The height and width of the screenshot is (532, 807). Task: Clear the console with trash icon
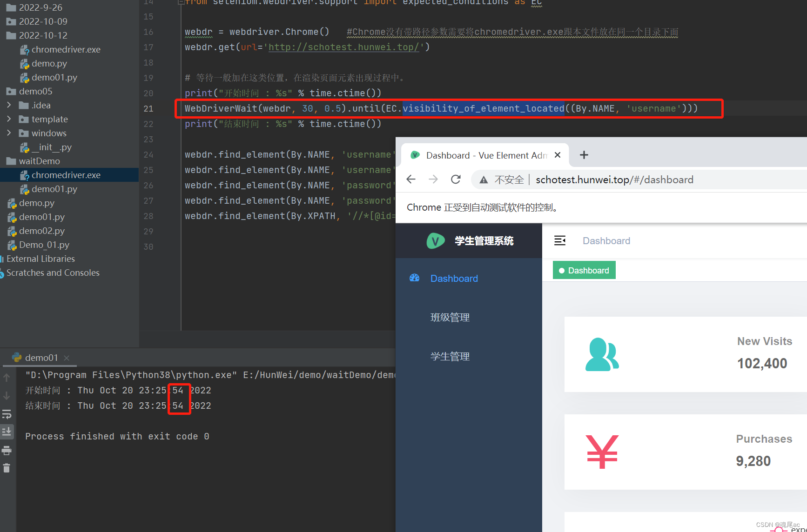pyautogui.click(x=7, y=468)
